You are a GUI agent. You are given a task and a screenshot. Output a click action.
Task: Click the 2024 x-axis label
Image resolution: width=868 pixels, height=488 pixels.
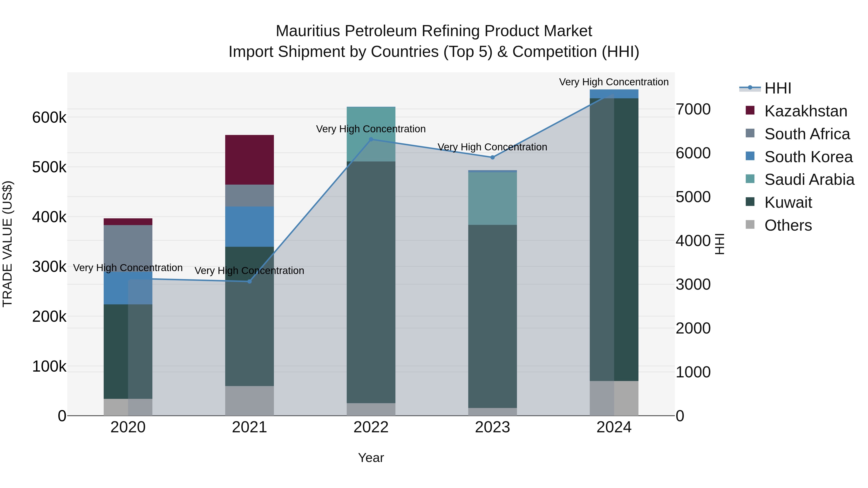(614, 427)
